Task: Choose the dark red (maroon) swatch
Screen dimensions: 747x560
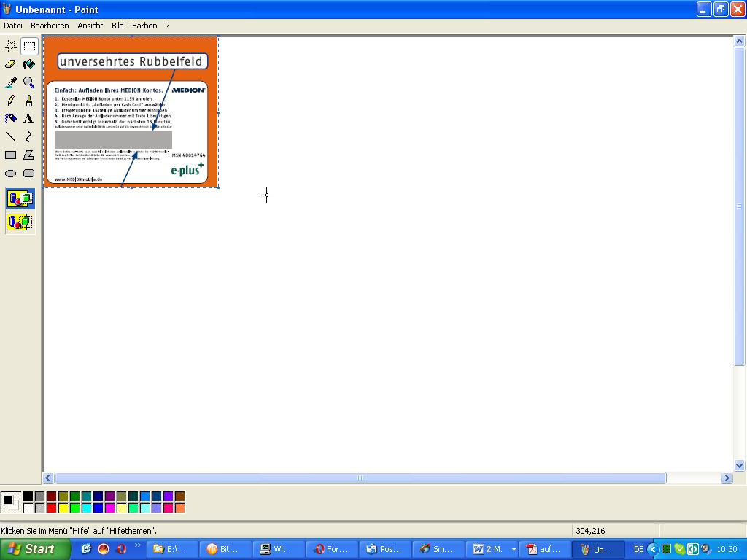Action: tap(52, 497)
